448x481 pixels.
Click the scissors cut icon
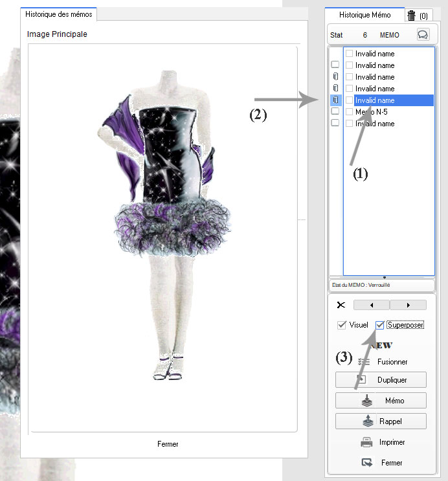tap(341, 304)
